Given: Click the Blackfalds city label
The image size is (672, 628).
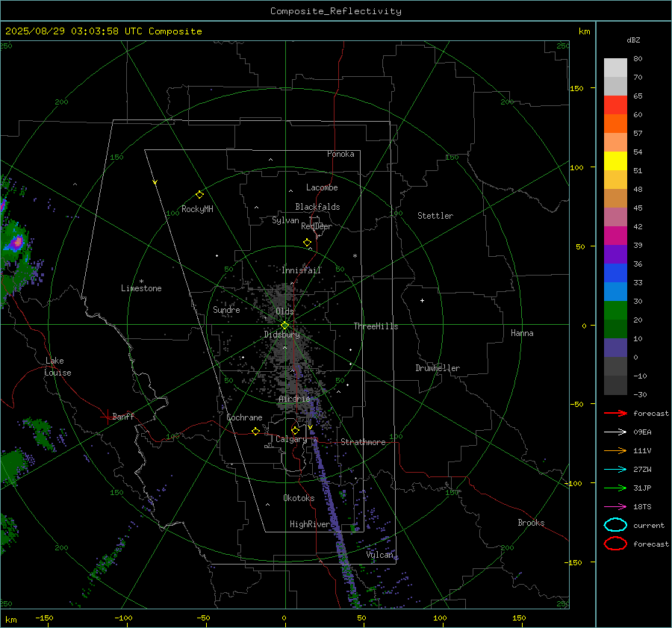Looking at the screenshot, I should pos(317,207).
